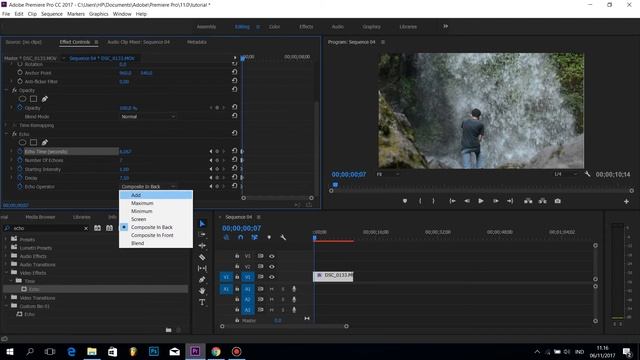
Task: Open the Echo Operator dropdown
Action: tap(148, 187)
